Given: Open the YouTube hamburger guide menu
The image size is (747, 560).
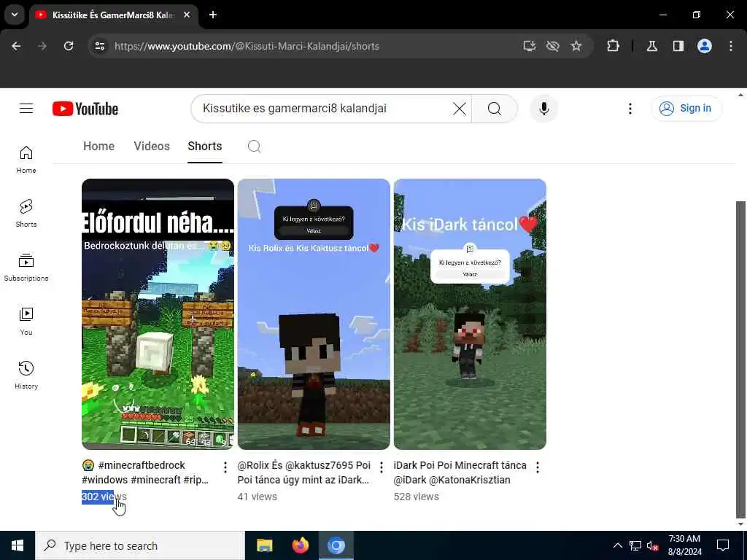Looking at the screenshot, I should 26,109.
